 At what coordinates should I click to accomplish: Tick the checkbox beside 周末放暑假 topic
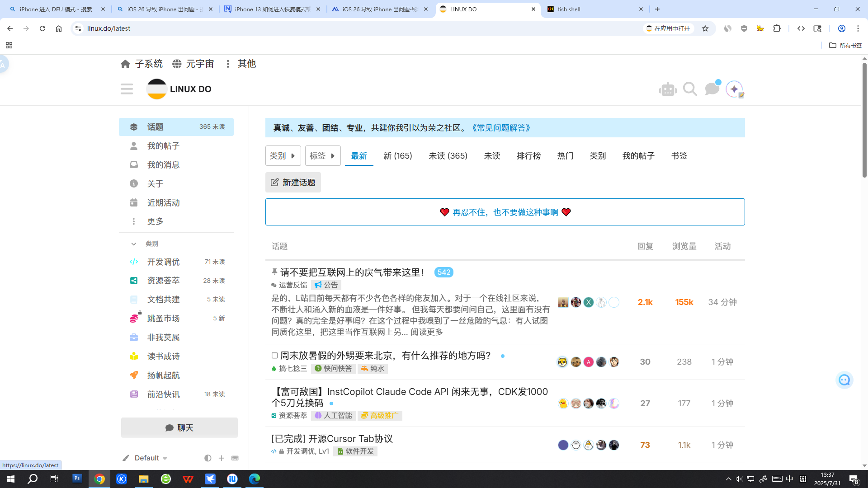click(x=274, y=356)
